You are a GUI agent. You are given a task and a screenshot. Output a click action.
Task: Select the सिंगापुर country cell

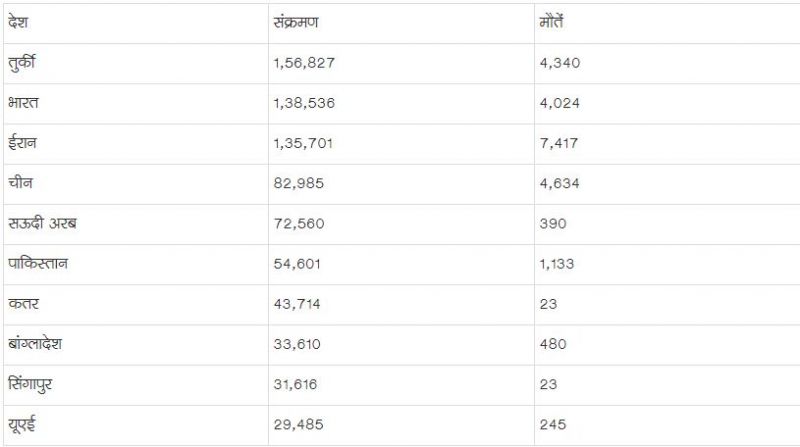click(33, 384)
